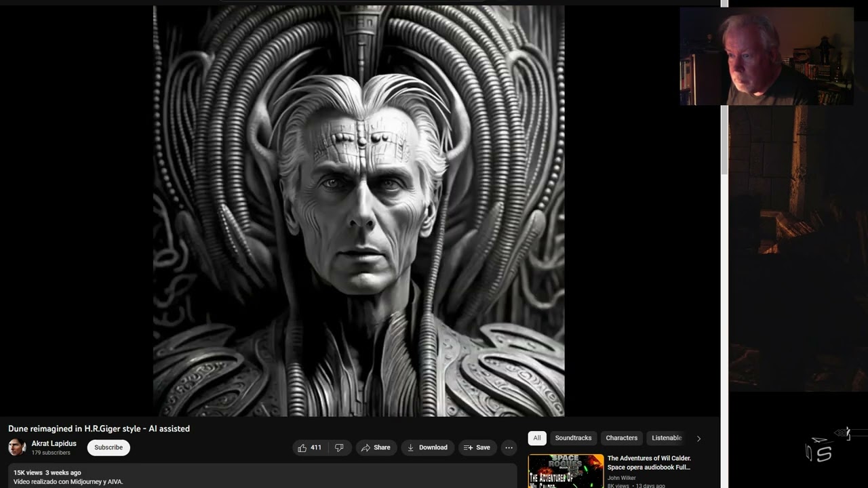Screen dimensions: 868x488
Task: Open the Share dialog
Action: coord(376,447)
